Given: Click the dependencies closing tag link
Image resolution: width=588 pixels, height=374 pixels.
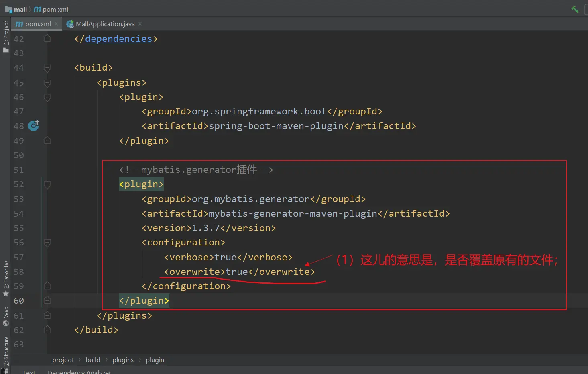Looking at the screenshot, I should [118, 39].
